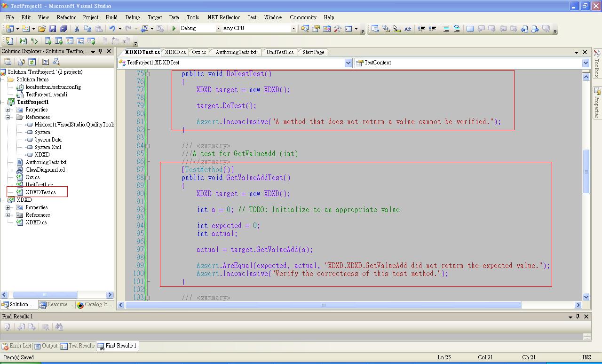Start debugging with the green play icon
This screenshot has height=364, width=602.
click(174, 29)
